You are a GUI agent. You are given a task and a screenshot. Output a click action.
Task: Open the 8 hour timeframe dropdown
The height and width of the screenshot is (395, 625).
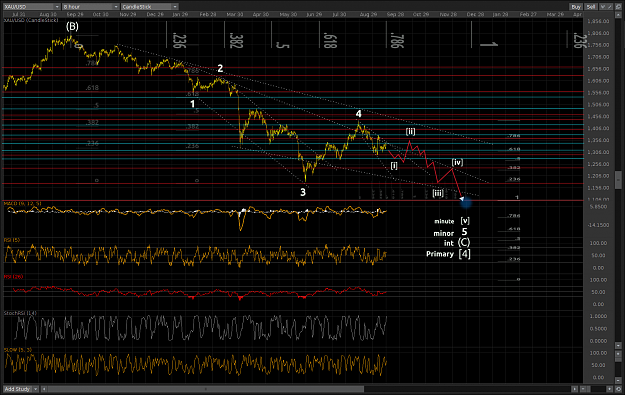(90, 6)
